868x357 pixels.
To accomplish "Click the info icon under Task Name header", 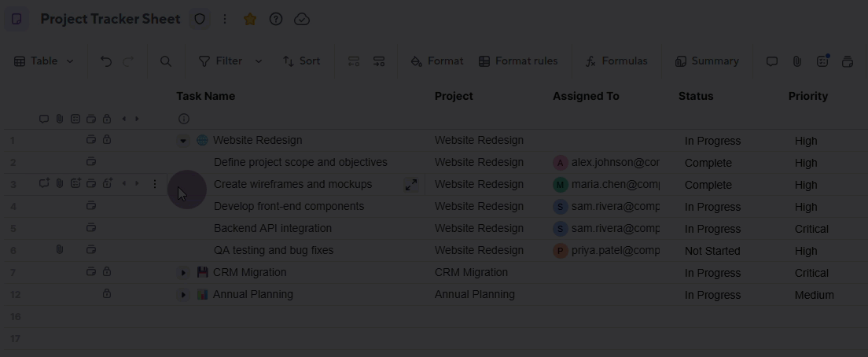I will tap(184, 119).
